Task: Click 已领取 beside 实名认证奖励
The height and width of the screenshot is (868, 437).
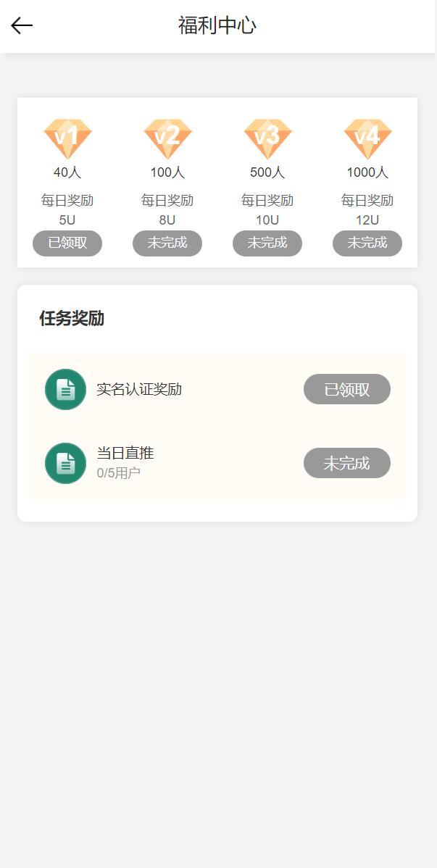Action: (346, 389)
